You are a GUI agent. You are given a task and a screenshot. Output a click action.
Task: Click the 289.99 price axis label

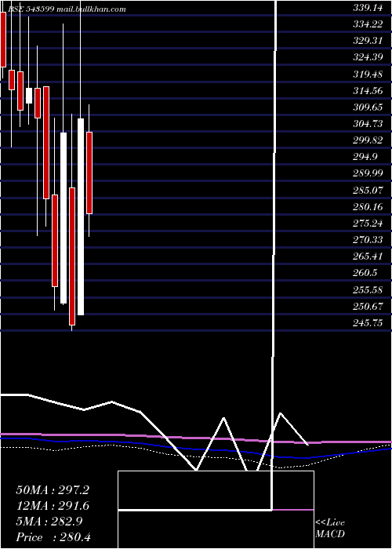(368, 173)
